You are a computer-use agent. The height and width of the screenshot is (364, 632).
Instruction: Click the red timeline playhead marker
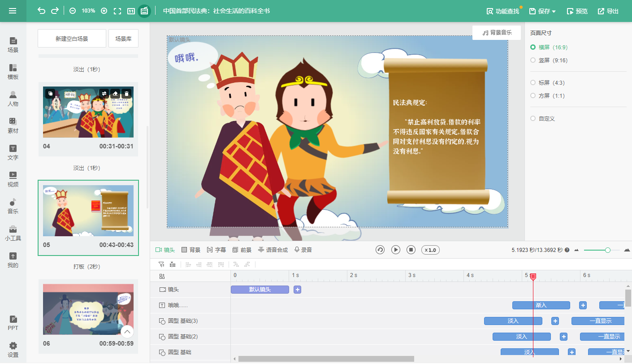pos(533,277)
